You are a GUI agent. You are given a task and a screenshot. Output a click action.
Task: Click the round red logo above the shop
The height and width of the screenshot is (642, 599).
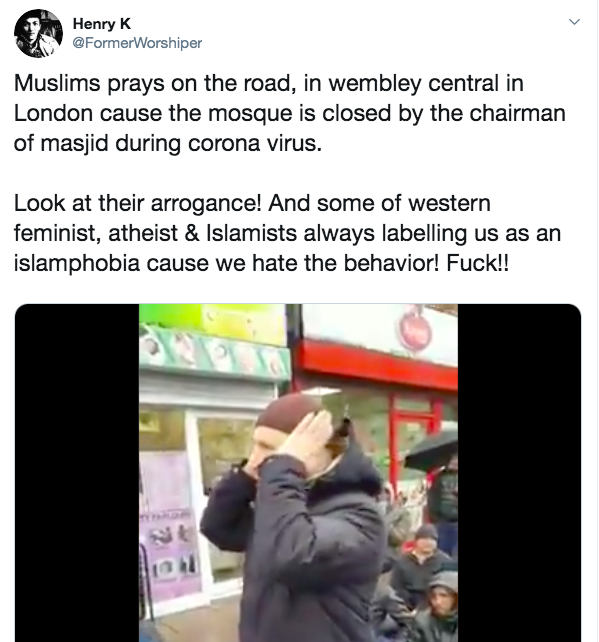pyautogui.click(x=416, y=331)
